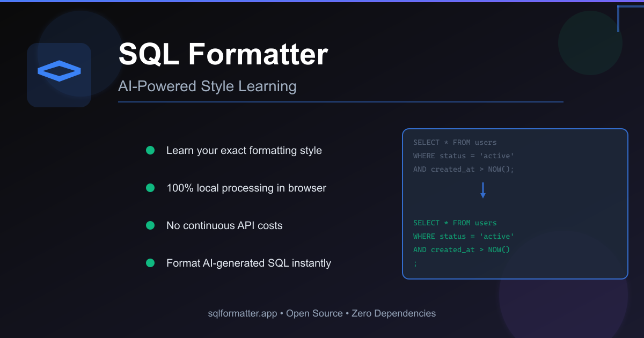Screen dimensions: 644x338
Task: Click green bullet beside "No continuous API costs"
Action: pyautogui.click(x=150, y=225)
